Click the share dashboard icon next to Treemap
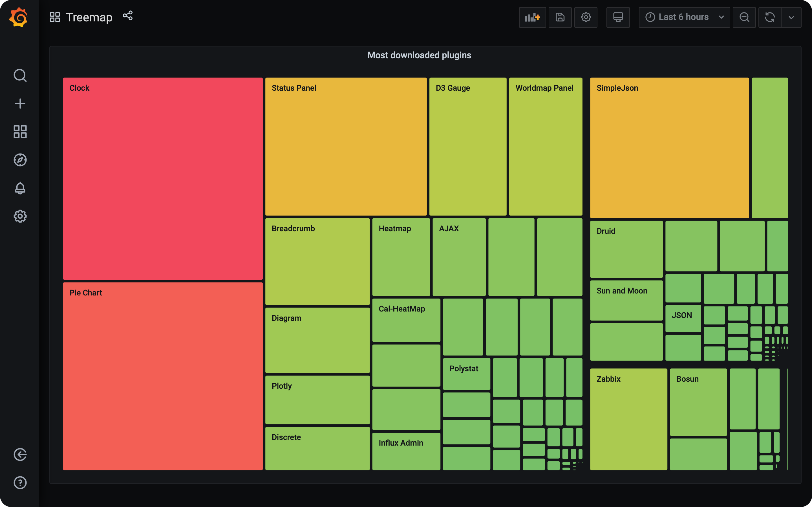The image size is (812, 507). (127, 16)
